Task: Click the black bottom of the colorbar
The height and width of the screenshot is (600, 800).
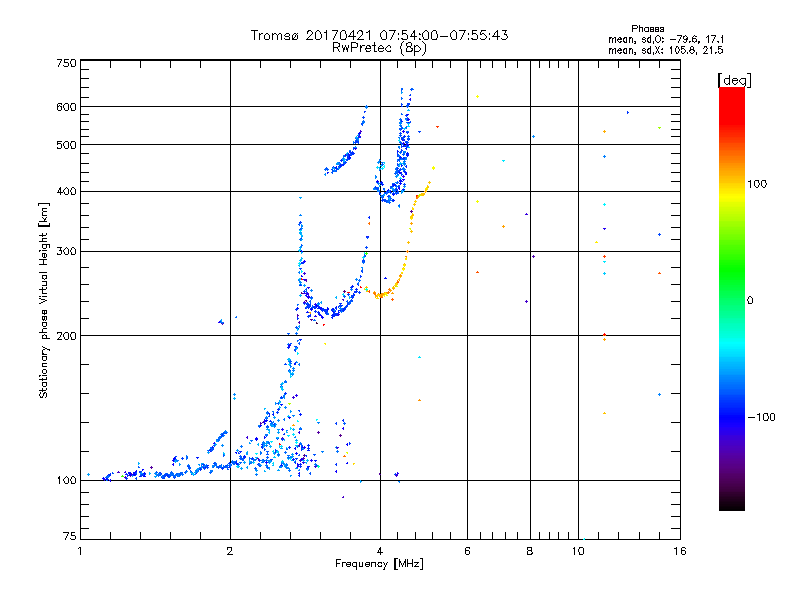Action: [x=732, y=503]
